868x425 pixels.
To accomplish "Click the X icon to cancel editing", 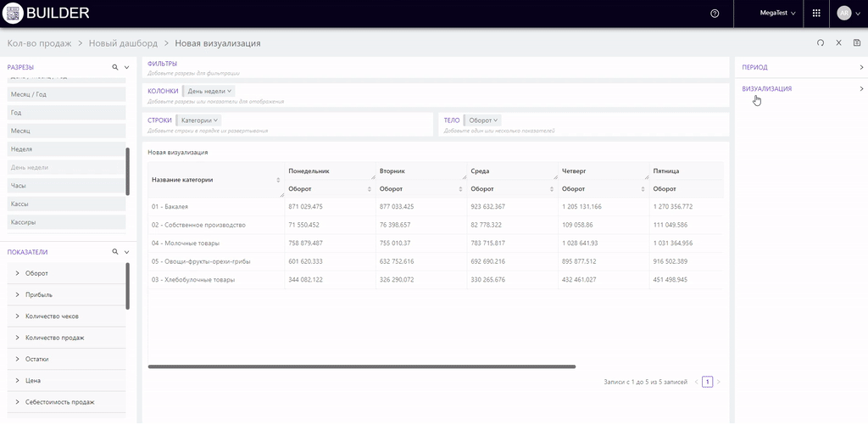I will click(838, 42).
